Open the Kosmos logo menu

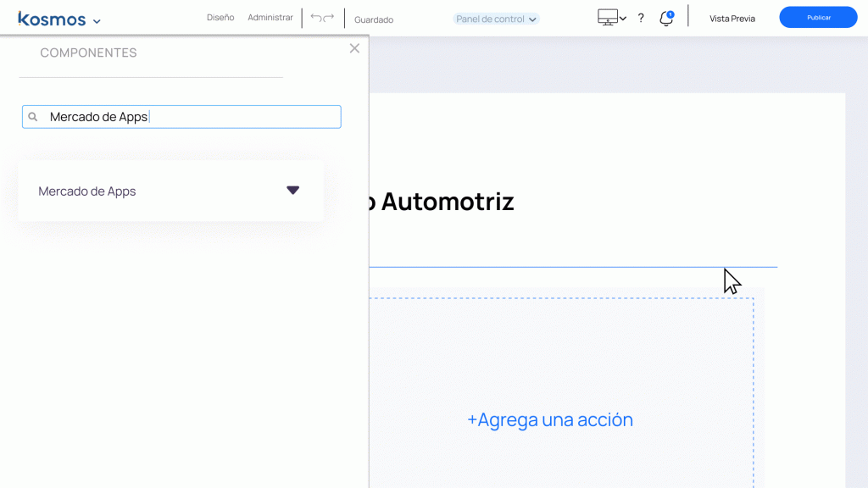click(59, 19)
